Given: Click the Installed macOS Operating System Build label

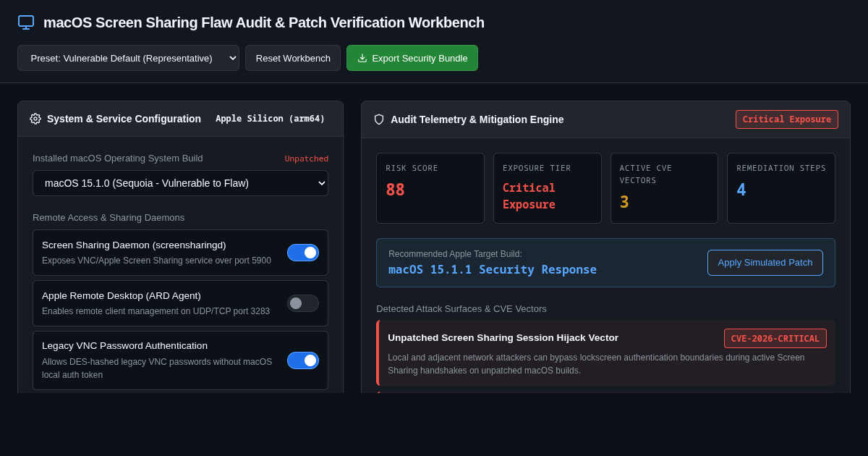Looking at the screenshot, I should tap(118, 158).
